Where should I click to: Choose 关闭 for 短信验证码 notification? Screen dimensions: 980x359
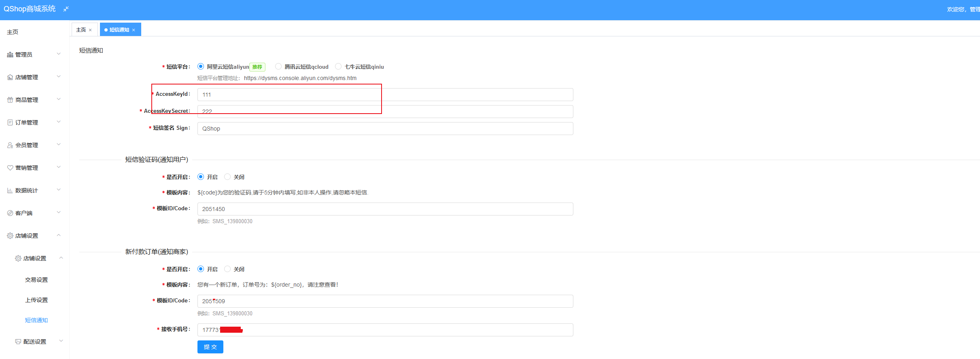pyautogui.click(x=227, y=177)
